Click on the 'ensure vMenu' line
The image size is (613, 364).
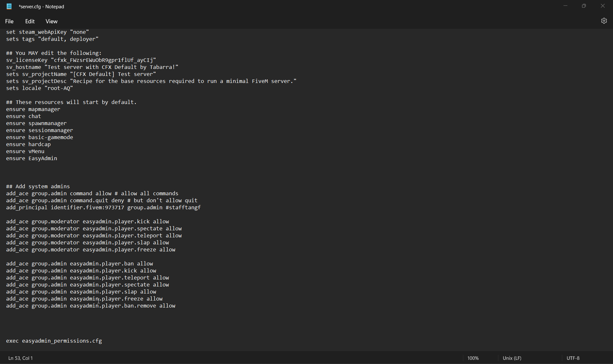pyautogui.click(x=25, y=152)
